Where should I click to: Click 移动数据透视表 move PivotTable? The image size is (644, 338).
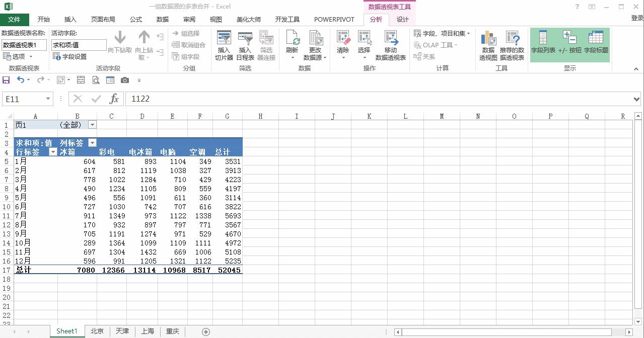[391, 45]
